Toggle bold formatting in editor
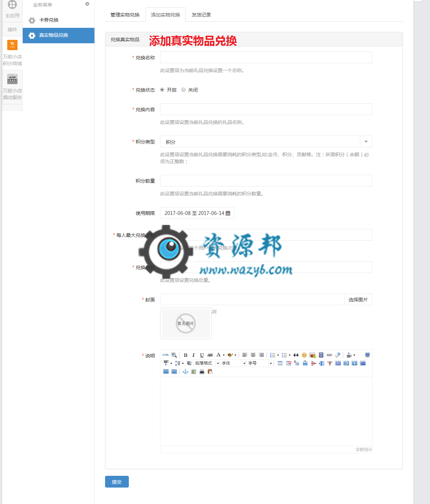This screenshot has height=504, width=430. pos(186,355)
